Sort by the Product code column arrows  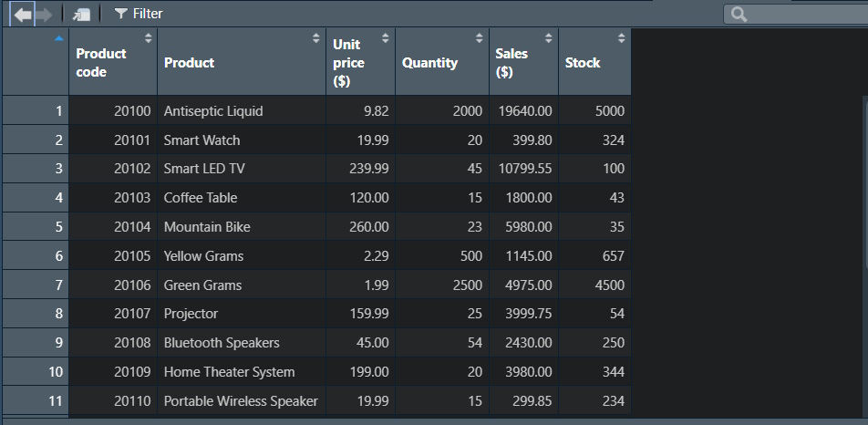tap(148, 38)
